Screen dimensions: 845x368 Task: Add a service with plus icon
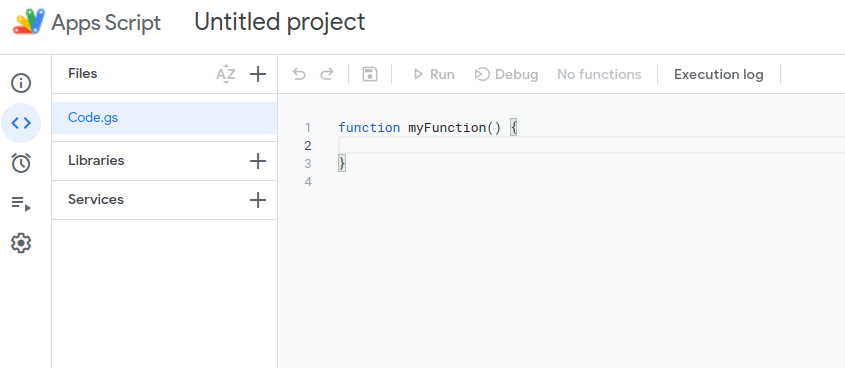coord(258,200)
